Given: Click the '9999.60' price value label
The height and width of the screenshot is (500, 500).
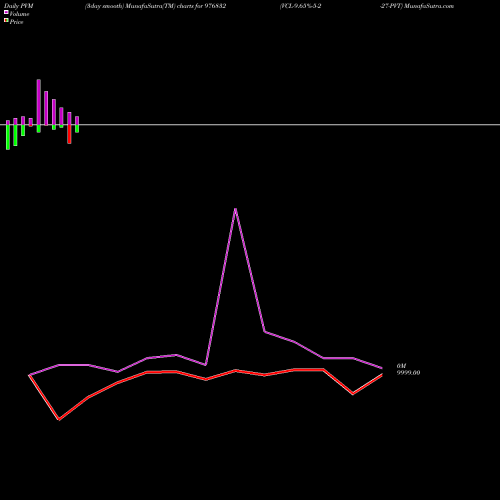Looking at the screenshot, I should 408,373.
